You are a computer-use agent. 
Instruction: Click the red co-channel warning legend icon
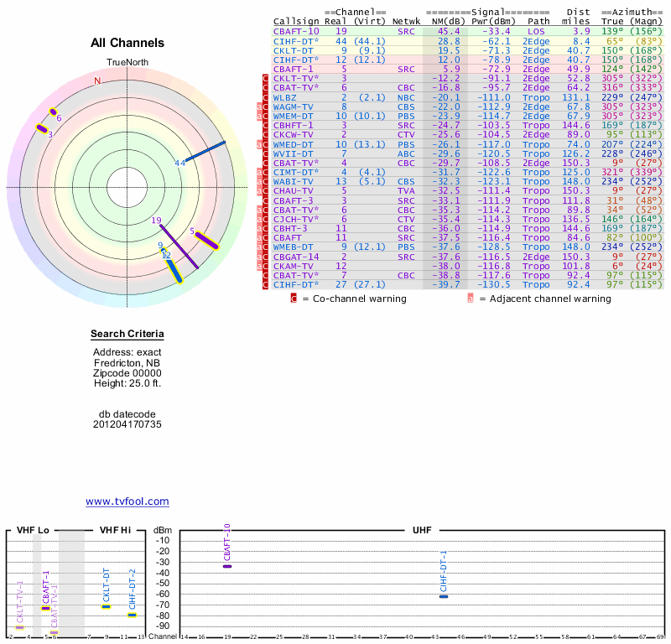294,298
